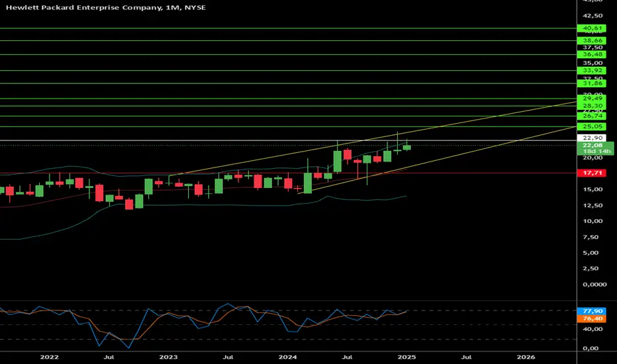Click the 40,00 value on the oscillator axis

click(593, 329)
